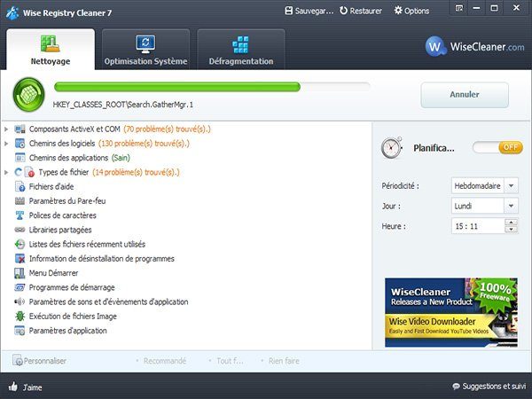Click the Types de fichier document icon
This screenshot has width=532, height=399.
click(29, 172)
